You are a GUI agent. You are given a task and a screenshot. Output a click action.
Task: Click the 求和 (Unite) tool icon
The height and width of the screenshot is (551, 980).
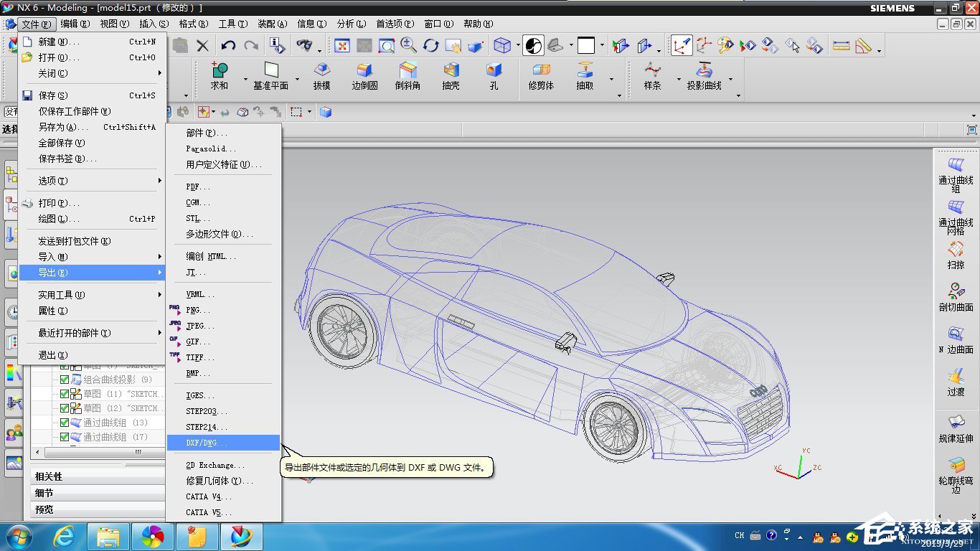pyautogui.click(x=219, y=70)
